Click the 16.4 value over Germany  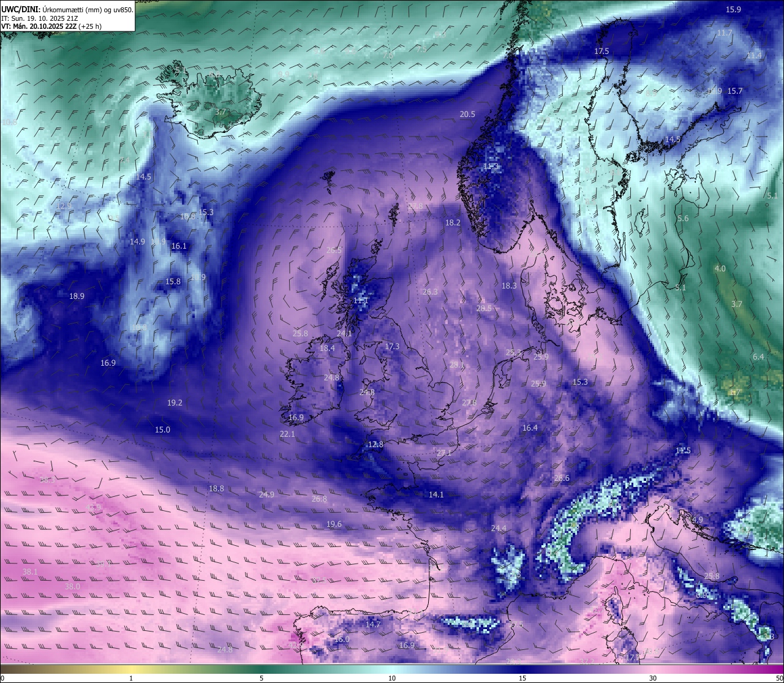(x=530, y=428)
